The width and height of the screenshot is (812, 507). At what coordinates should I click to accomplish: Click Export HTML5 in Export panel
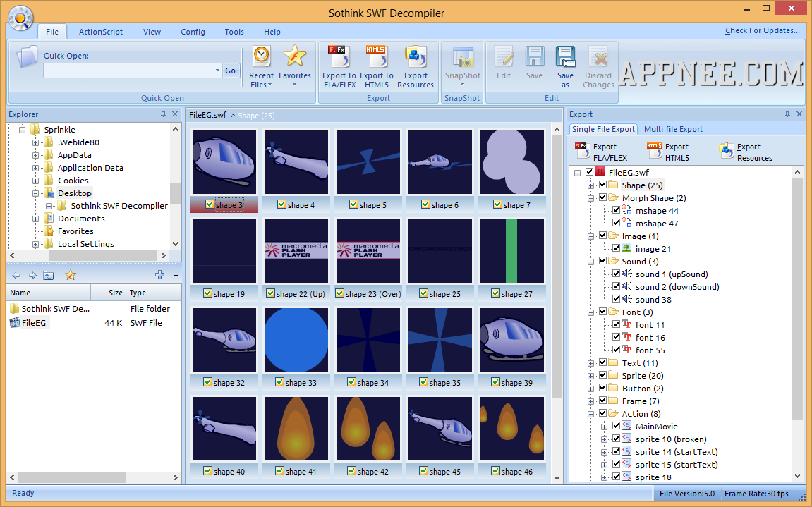pyautogui.click(x=667, y=152)
